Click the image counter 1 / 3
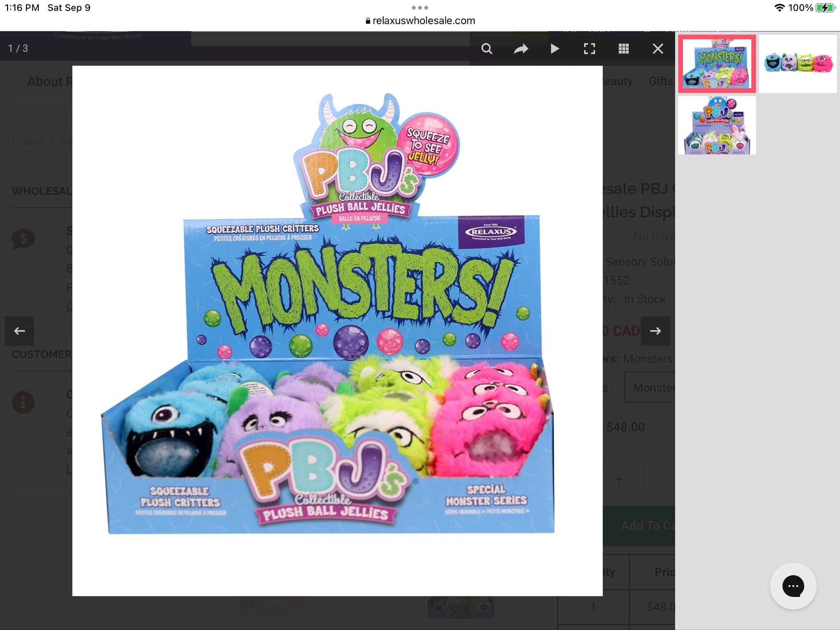Screen dimensions: 840x630 [18, 48]
